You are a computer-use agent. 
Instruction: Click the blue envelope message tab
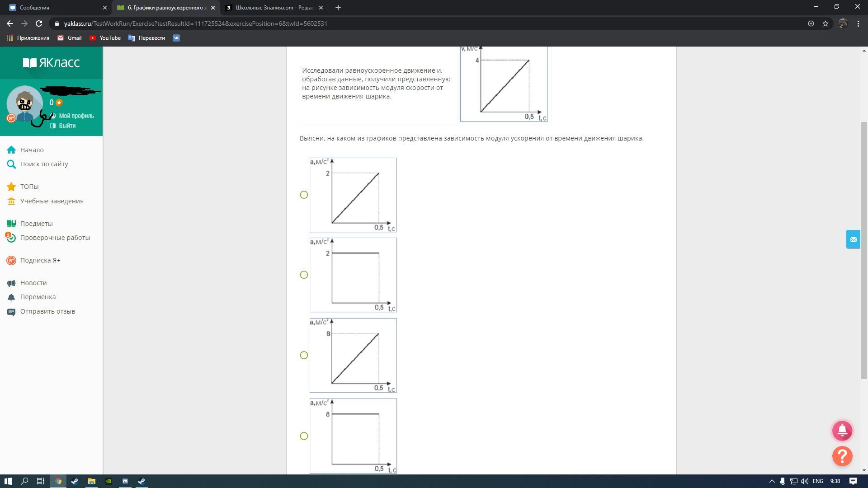click(853, 239)
